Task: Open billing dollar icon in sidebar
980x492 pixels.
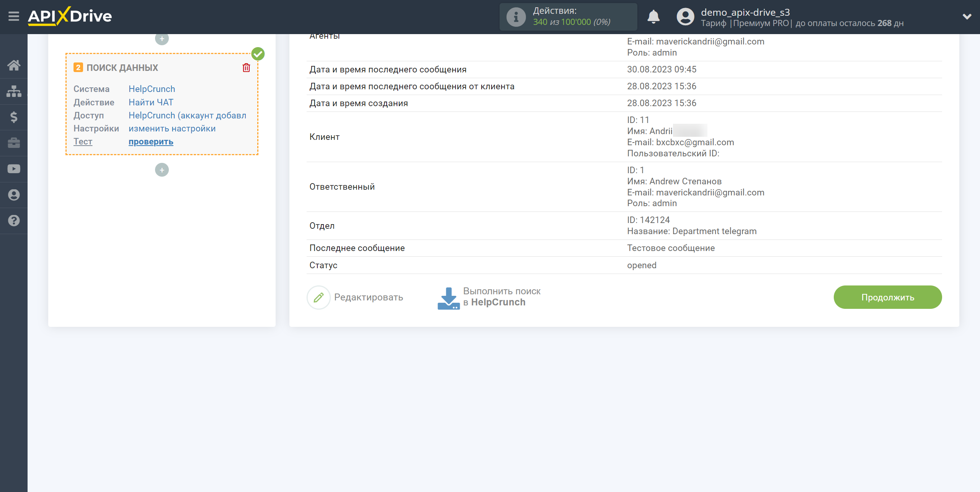Action: pos(14,117)
